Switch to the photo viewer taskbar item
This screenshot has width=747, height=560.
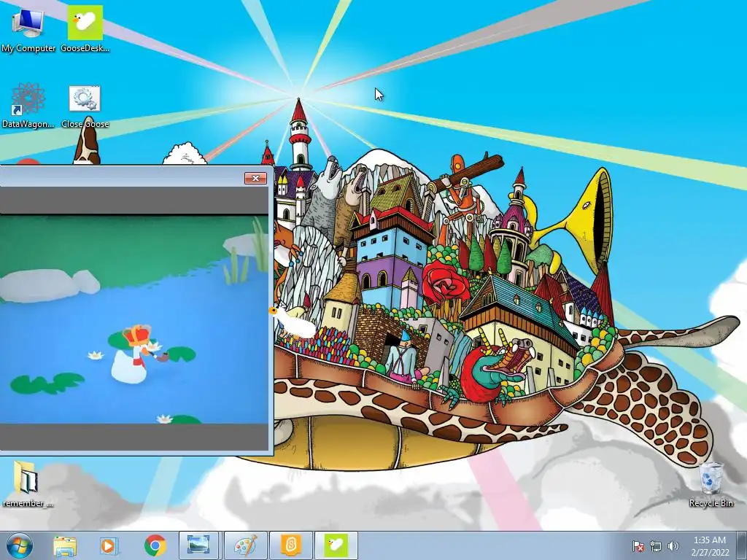pos(198,545)
